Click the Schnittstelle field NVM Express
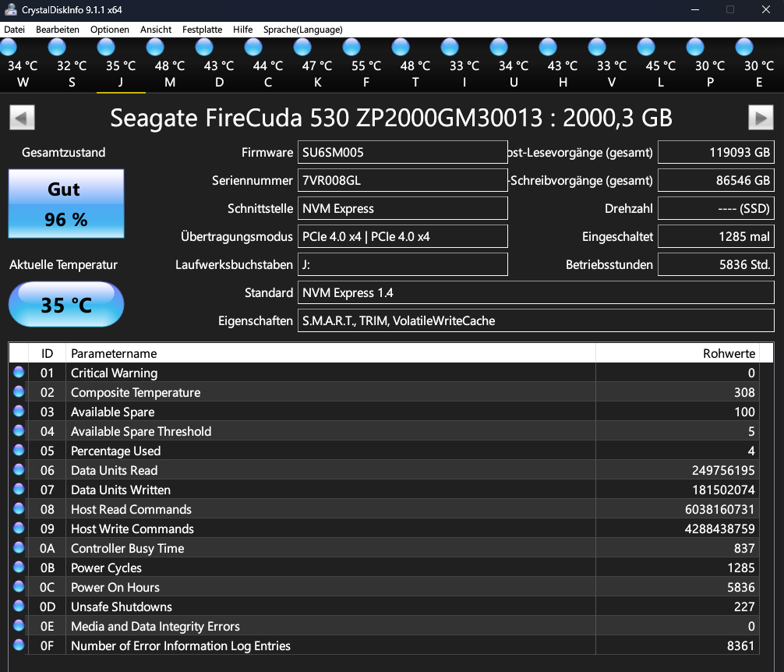The height and width of the screenshot is (672, 784). point(402,208)
